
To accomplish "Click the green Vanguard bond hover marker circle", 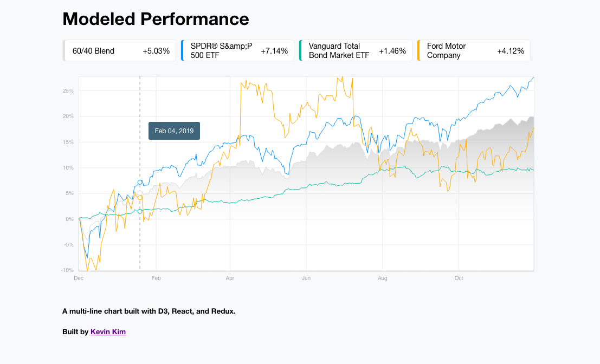I will point(140,211).
